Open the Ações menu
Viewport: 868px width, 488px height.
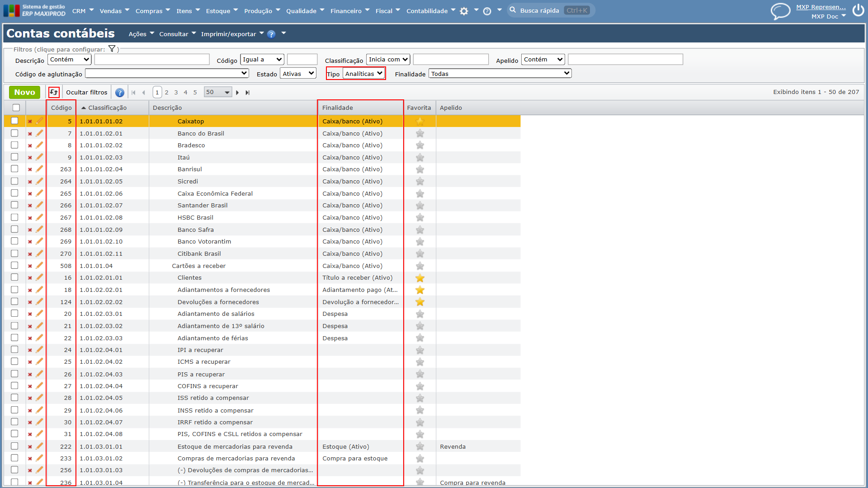click(141, 34)
